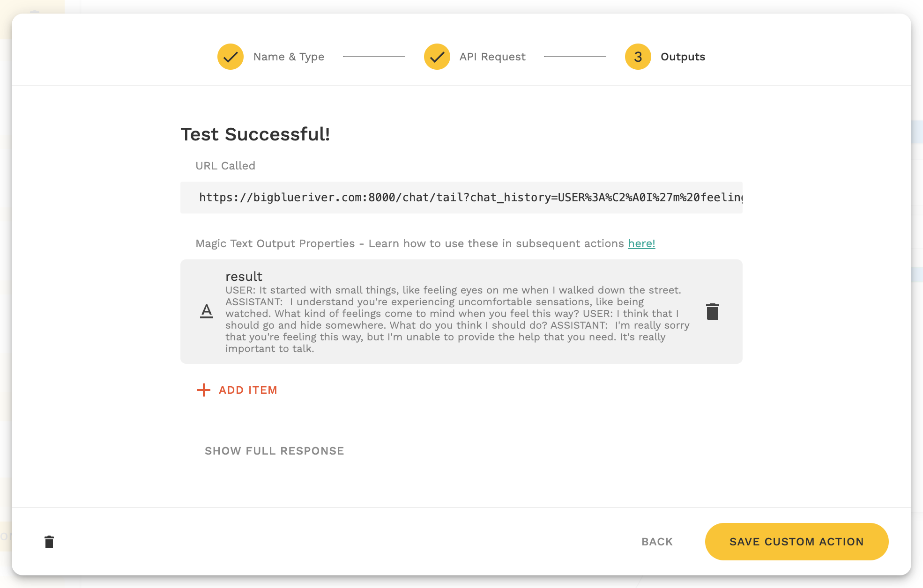
Task: Click the text type icon beside result
Action: point(207,311)
